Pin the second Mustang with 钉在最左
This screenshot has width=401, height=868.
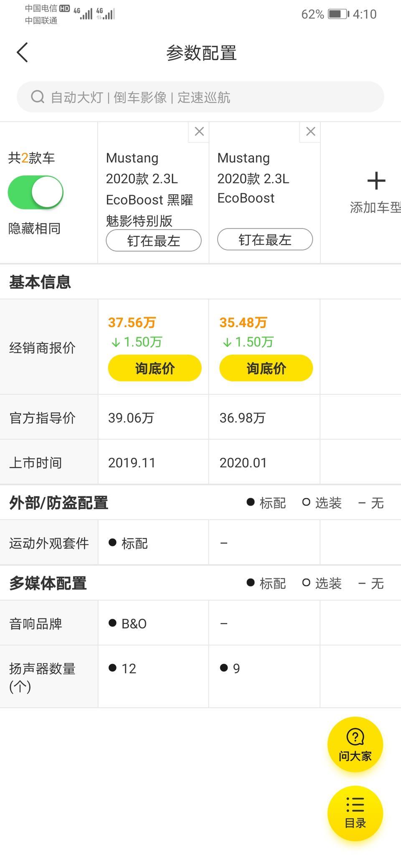coord(265,240)
